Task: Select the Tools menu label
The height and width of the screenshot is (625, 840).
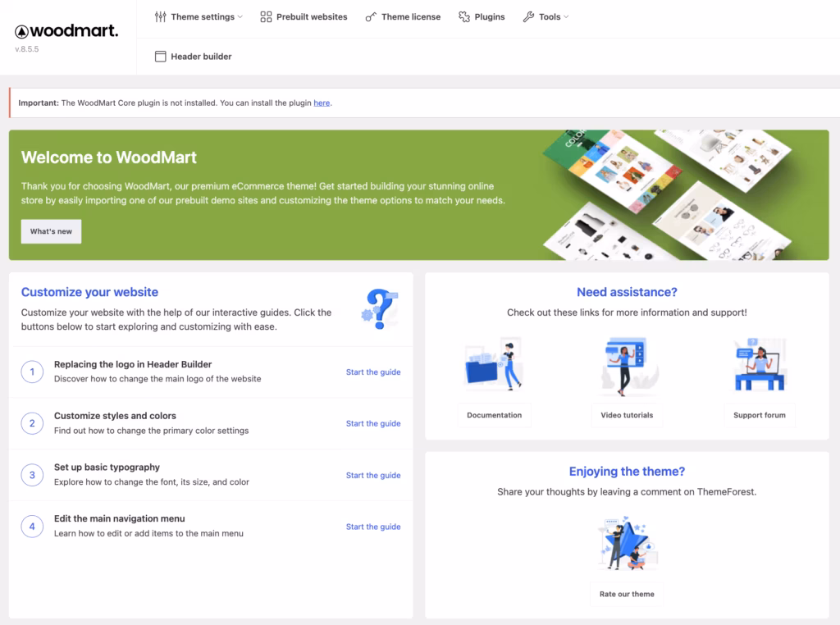Action: (550, 16)
